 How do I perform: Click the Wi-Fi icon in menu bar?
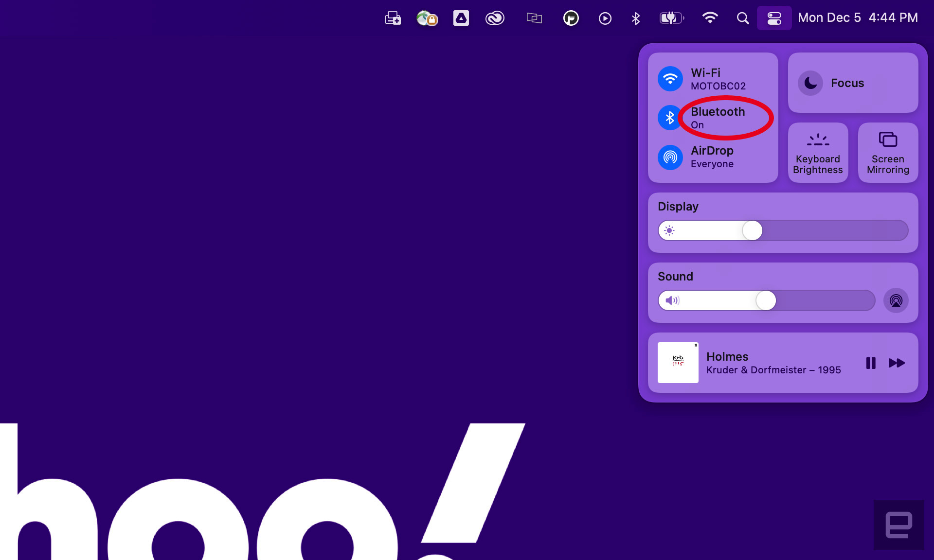709,17
